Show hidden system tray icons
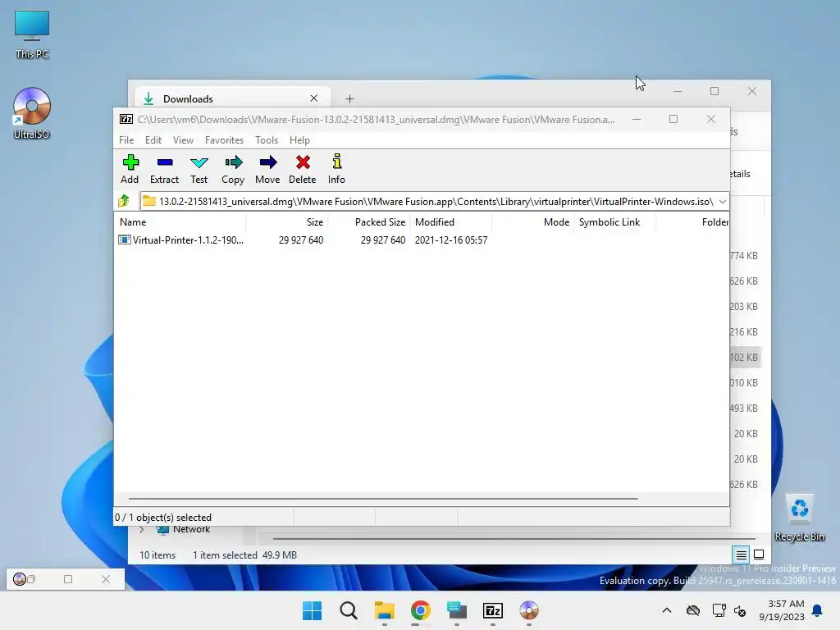The width and height of the screenshot is (840, 630). (x=666, y=610)
